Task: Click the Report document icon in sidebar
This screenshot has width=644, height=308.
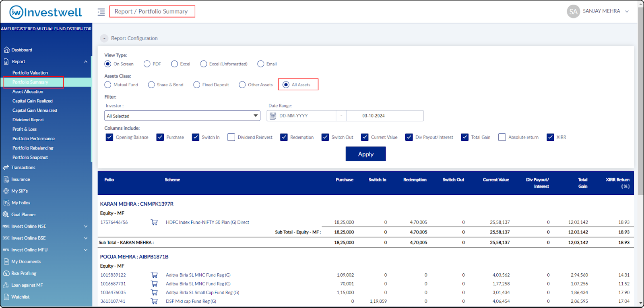Action: click(x=6, y=62)
